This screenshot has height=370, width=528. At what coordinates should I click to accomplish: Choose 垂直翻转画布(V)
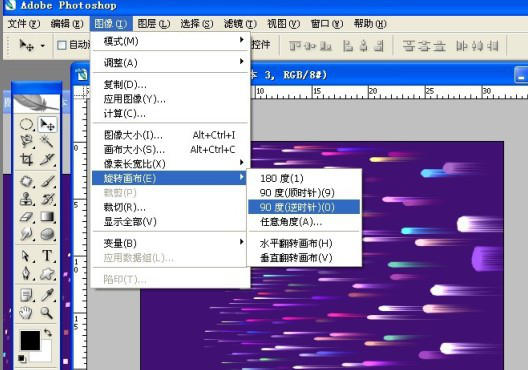[304, 258]
